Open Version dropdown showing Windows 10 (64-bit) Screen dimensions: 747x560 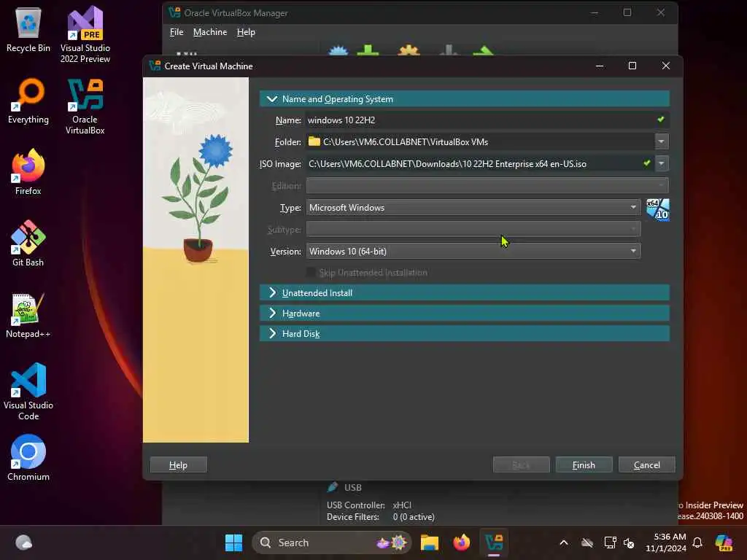473,251
